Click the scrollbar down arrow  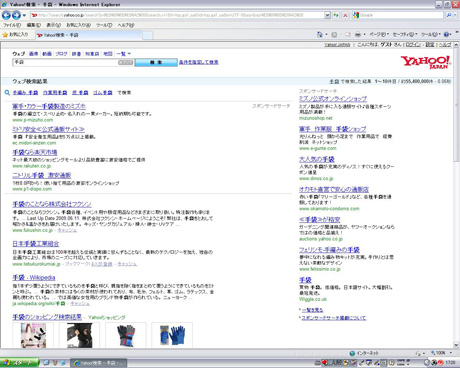(456, 345)
